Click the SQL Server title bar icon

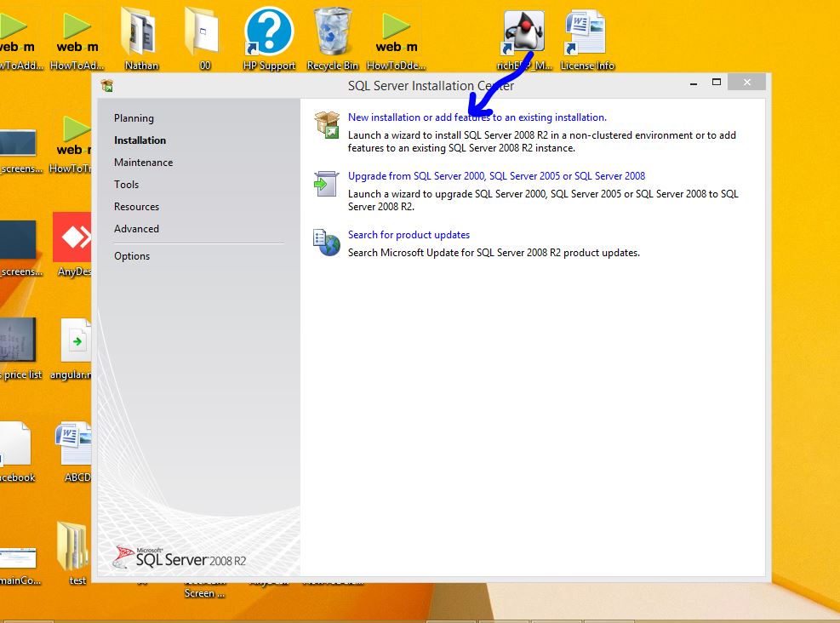click(x=107, y=85)
